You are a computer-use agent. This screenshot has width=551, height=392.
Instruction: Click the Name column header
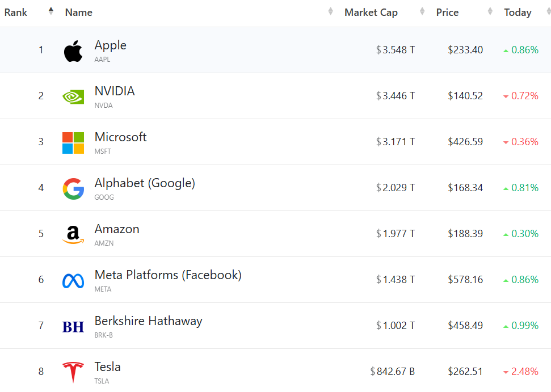click(x=79, y=12)
